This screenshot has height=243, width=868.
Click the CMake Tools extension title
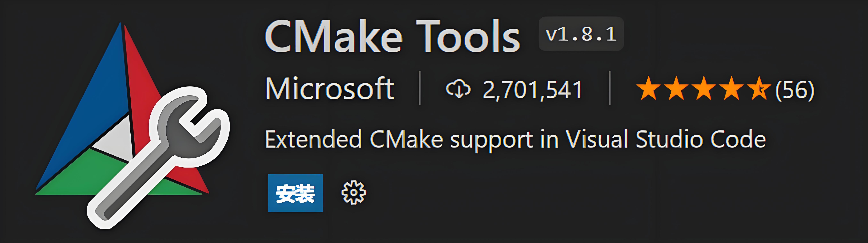tap(393, 36)
